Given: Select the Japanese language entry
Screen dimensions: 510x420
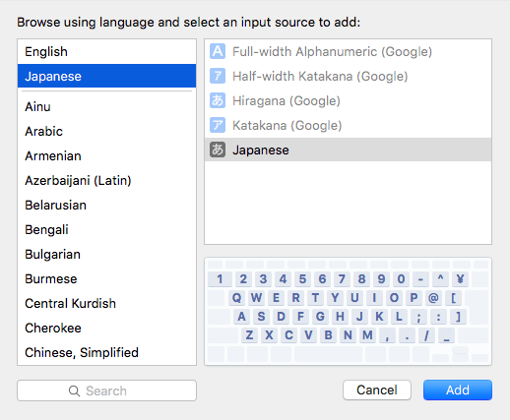Looking at the screenshot, I should point(106,76).
